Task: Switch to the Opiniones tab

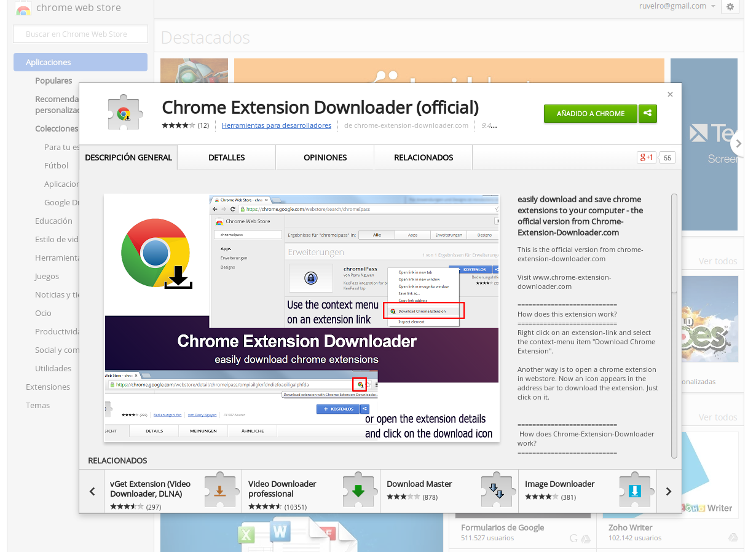Action: [x=325, y=157]
